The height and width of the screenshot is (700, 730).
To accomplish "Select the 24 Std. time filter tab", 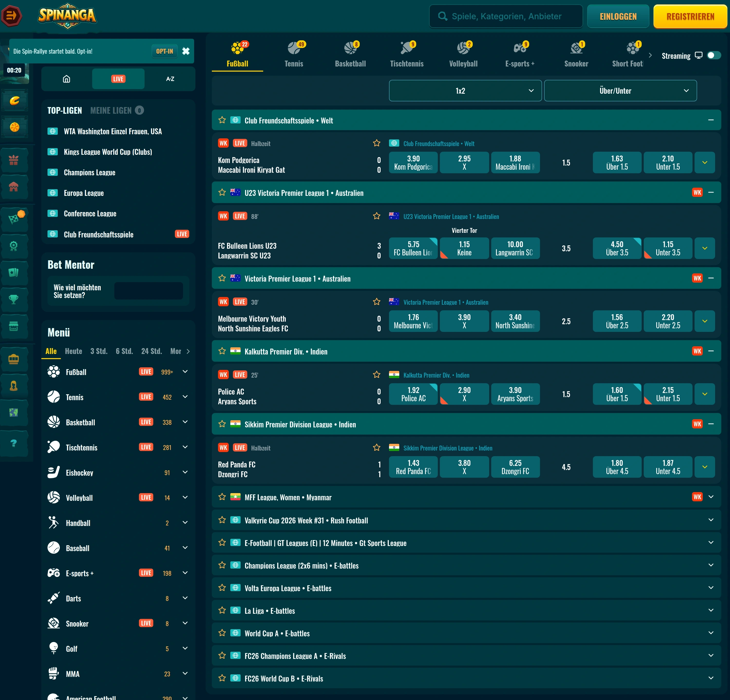I will [151, 351].
